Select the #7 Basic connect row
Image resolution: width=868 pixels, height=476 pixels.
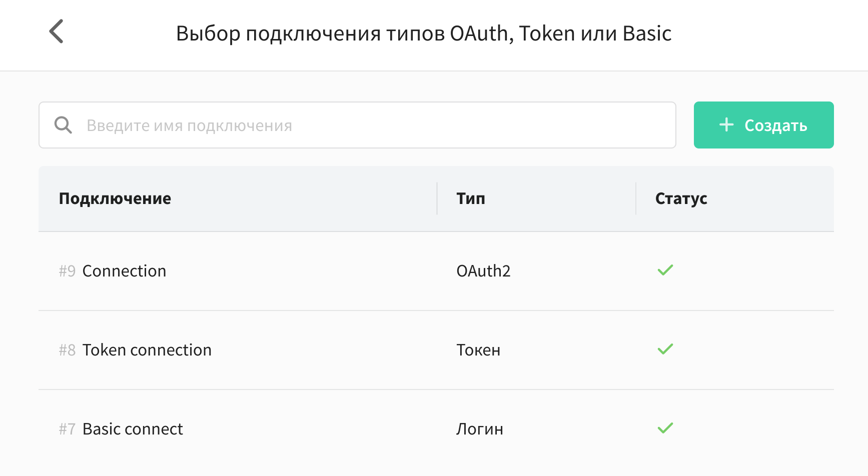436,429
